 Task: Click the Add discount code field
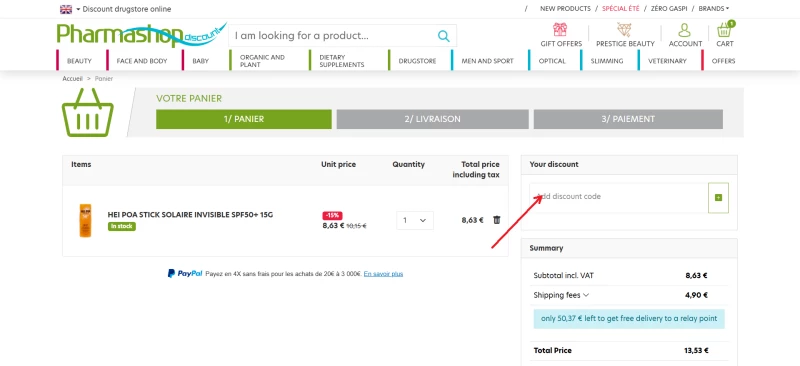pyautogui.click(x=619, y=197)
